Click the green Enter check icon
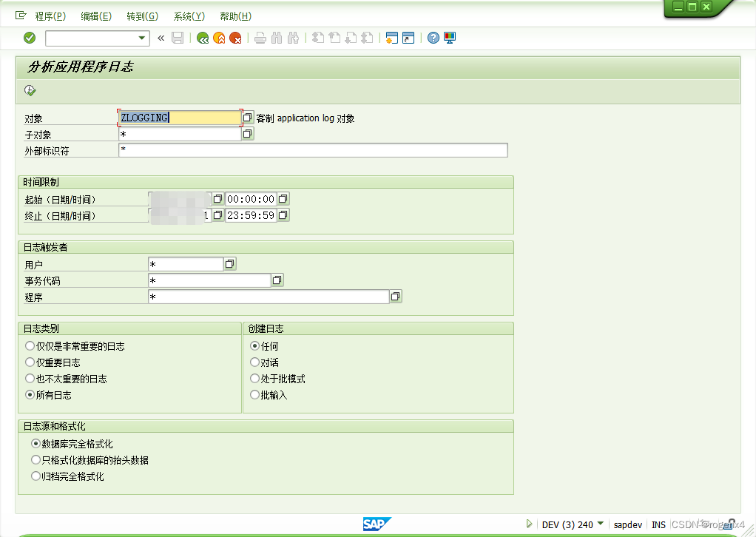 click(x=30, y=37)
